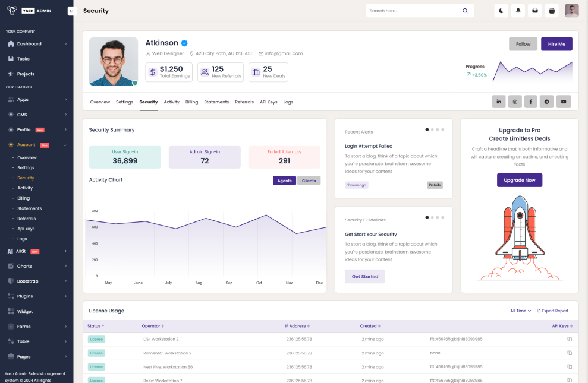Screen dimensions: 588x383
Task: Select third dot in Recent Alerts carousel
Action: [x=437, y=129]
